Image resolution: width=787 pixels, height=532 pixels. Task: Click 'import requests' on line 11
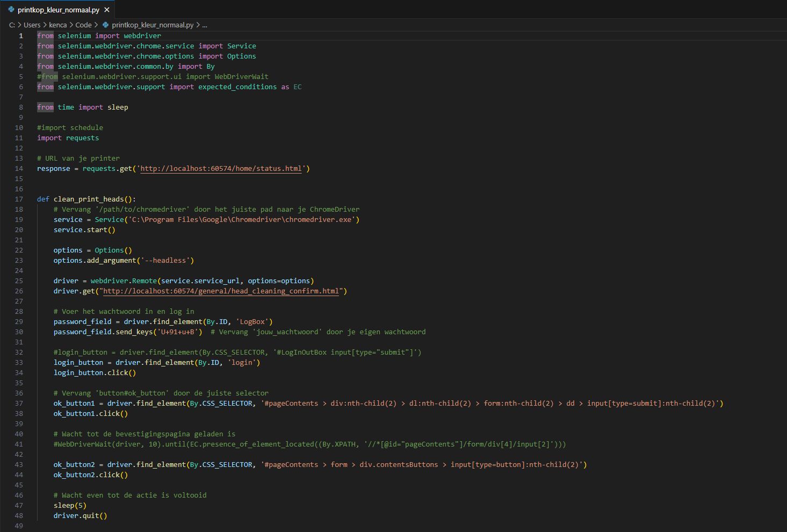[x=68, y=138]
